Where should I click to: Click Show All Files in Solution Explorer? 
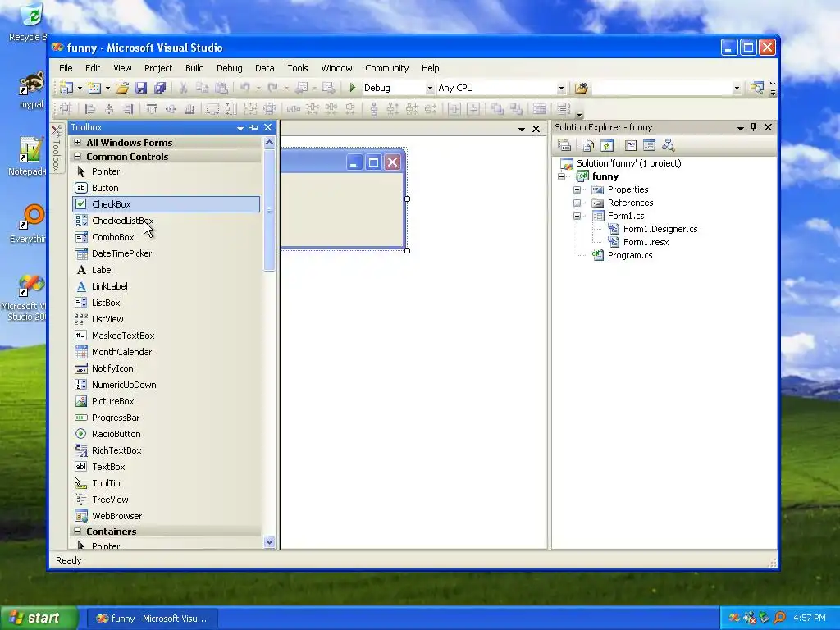point(588,145)
